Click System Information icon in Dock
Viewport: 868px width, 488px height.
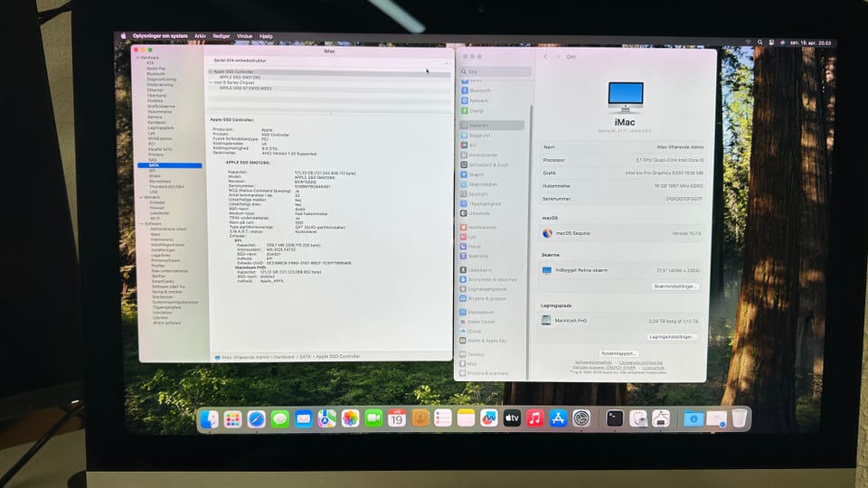pyautogui.click(x=661, y=418)
